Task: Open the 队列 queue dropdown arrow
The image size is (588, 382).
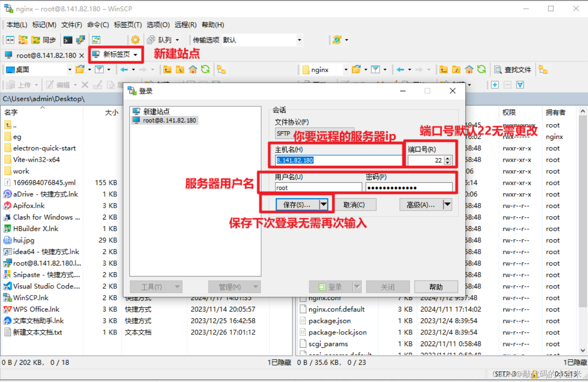Action: (x=177, y=40)
